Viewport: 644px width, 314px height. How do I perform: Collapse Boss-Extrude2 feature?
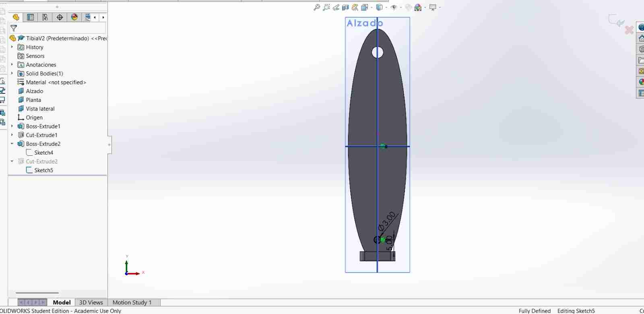(12, 144)
